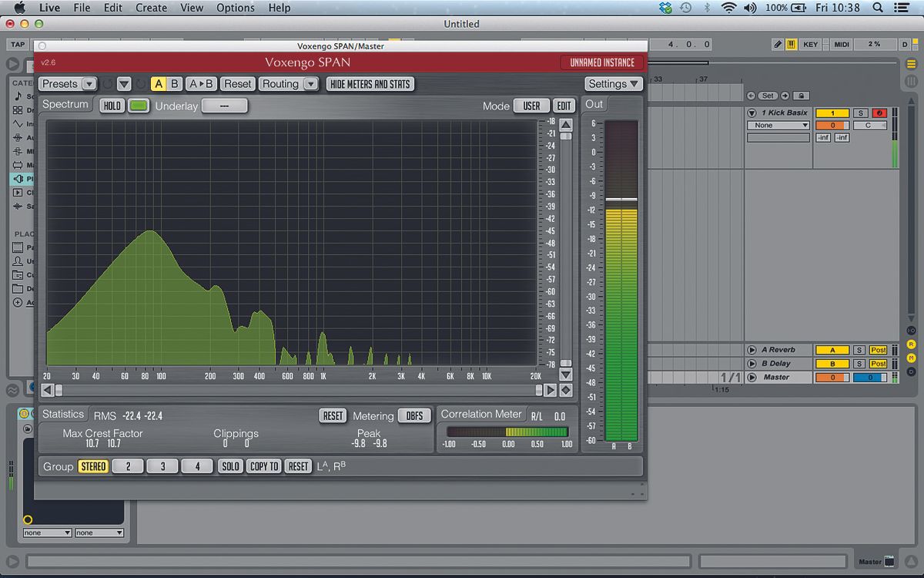Screen dimensions: 924x578
Task: Open the Options menu
Action: pyautogui.click(x=236, y=8)
